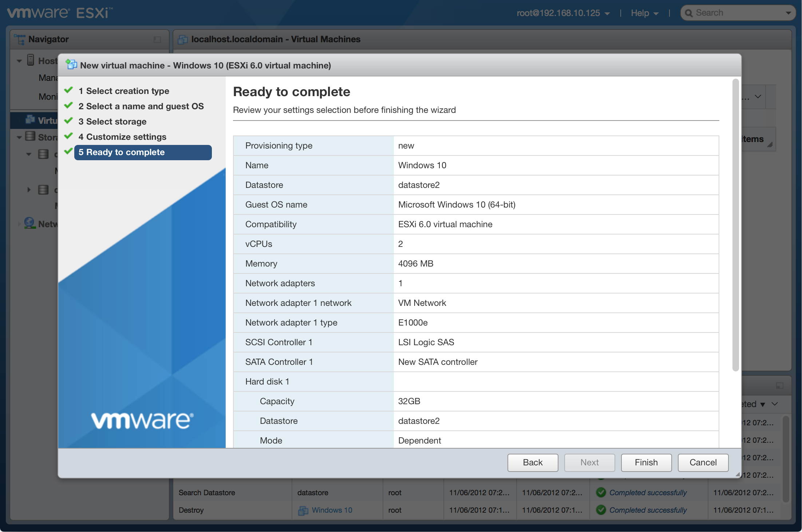Click the VM Network value
802x532 pixels.
pyautogui.click(x=422, y=303)
